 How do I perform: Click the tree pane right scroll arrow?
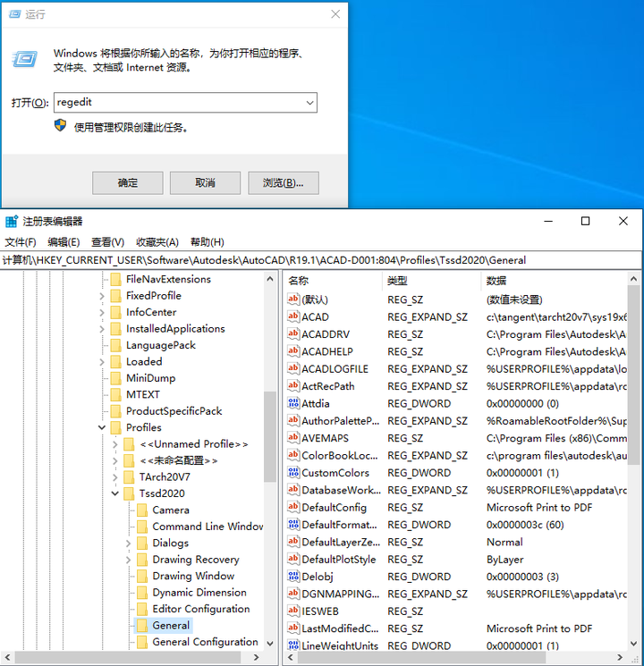[256, 657]
